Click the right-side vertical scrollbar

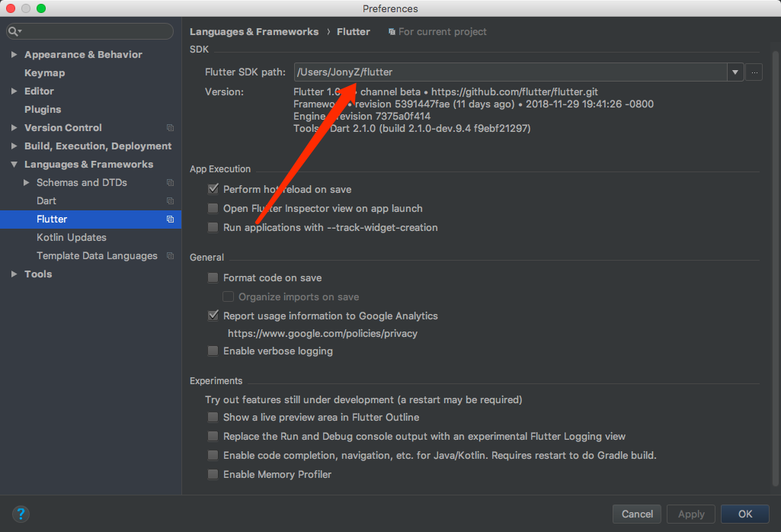point(775,269)
